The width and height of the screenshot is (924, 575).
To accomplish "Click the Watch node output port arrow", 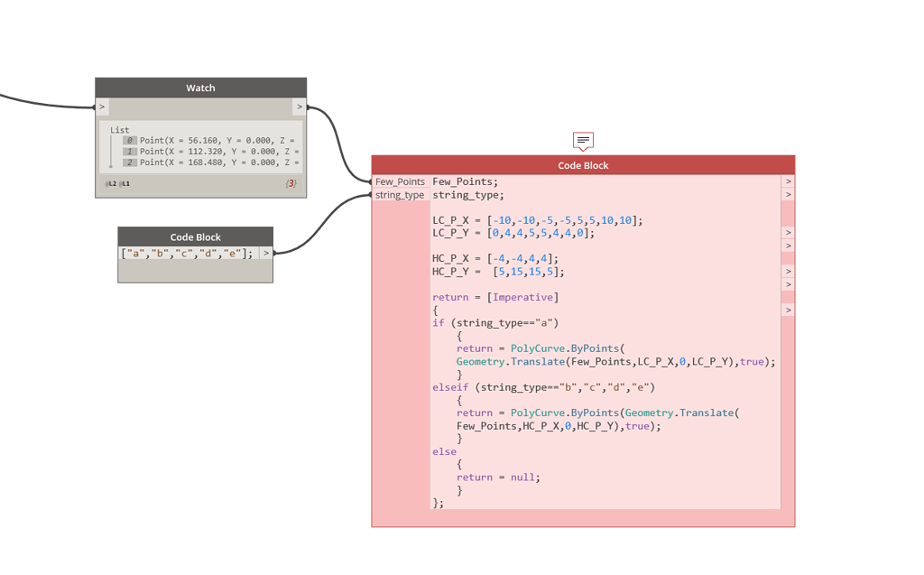I will point(299,106).
